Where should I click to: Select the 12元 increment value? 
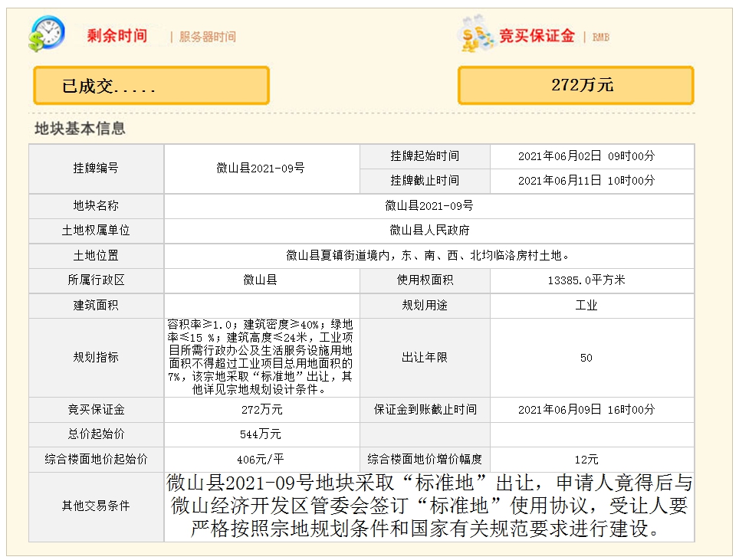point(586,459)
